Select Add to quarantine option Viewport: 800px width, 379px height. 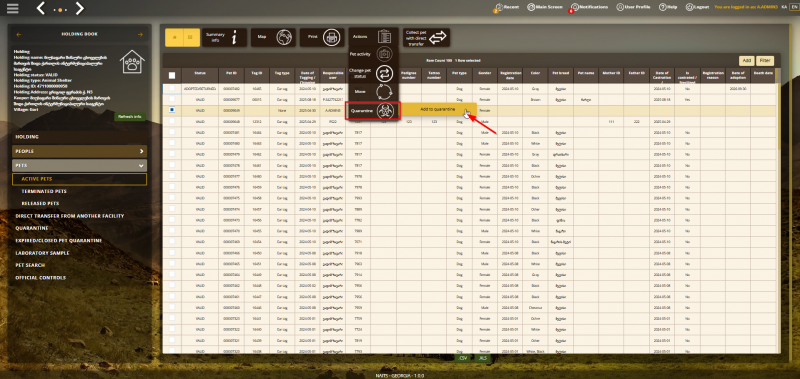437,109
